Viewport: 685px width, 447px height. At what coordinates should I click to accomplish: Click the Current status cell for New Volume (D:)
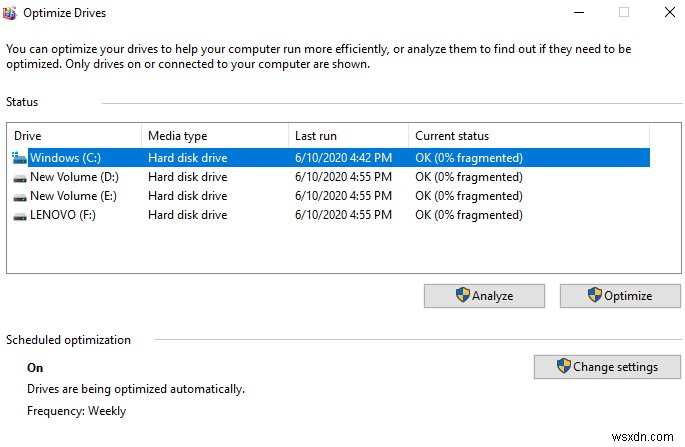[469, 177]
